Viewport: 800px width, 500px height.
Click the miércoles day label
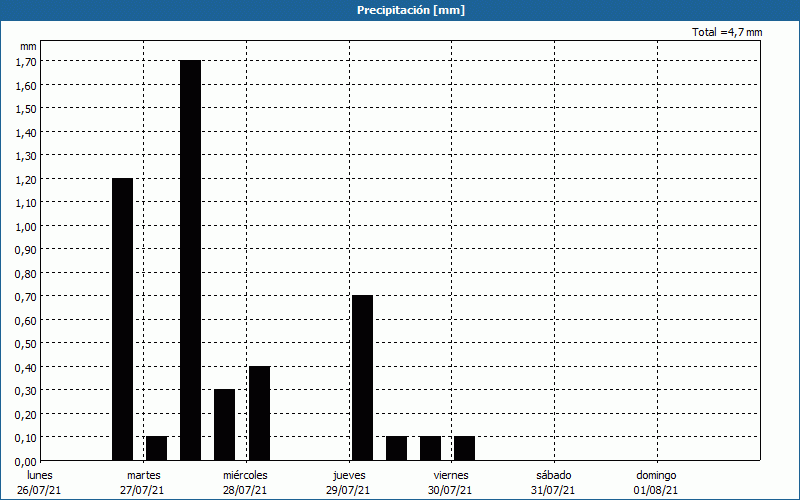[245, 475]
